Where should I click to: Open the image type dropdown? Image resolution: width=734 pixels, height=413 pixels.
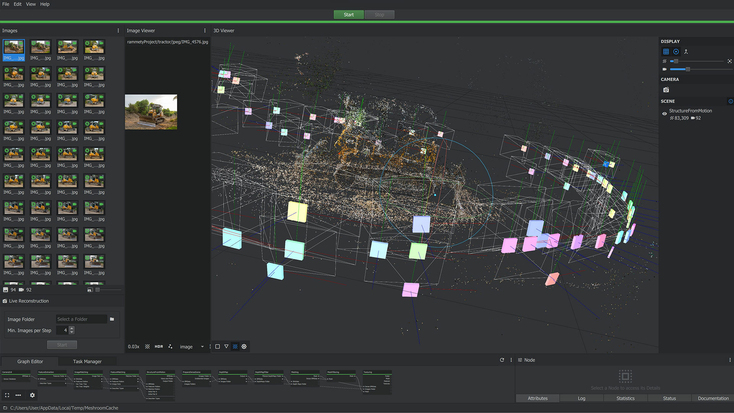[191, 346]
